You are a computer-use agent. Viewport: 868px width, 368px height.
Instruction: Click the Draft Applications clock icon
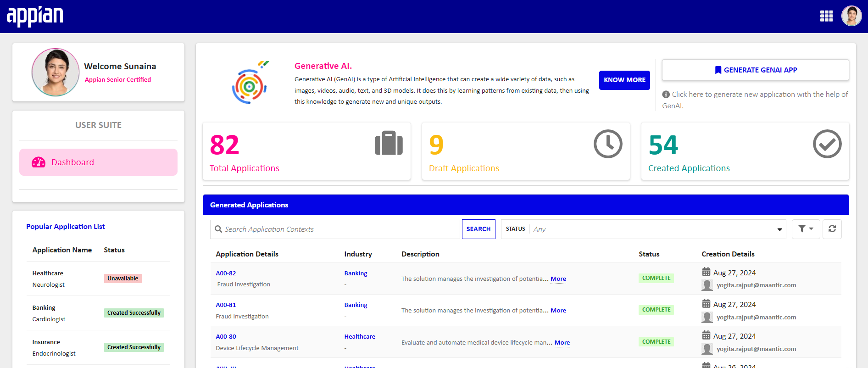tap(608, 144)
